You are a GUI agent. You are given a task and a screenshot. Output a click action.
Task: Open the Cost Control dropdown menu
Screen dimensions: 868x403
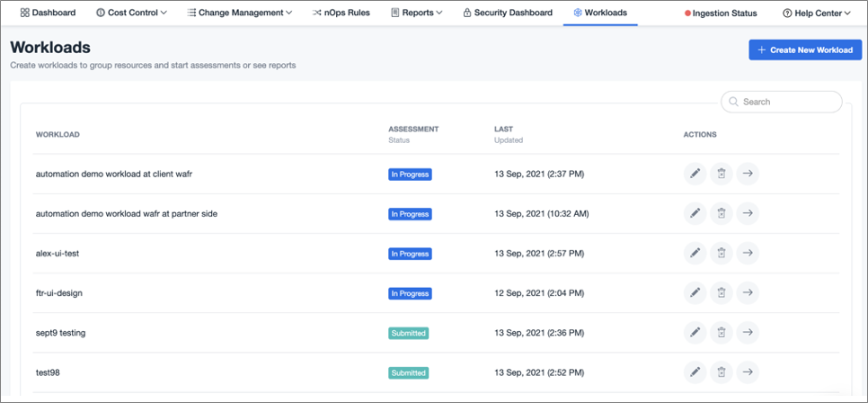(131, 13)
